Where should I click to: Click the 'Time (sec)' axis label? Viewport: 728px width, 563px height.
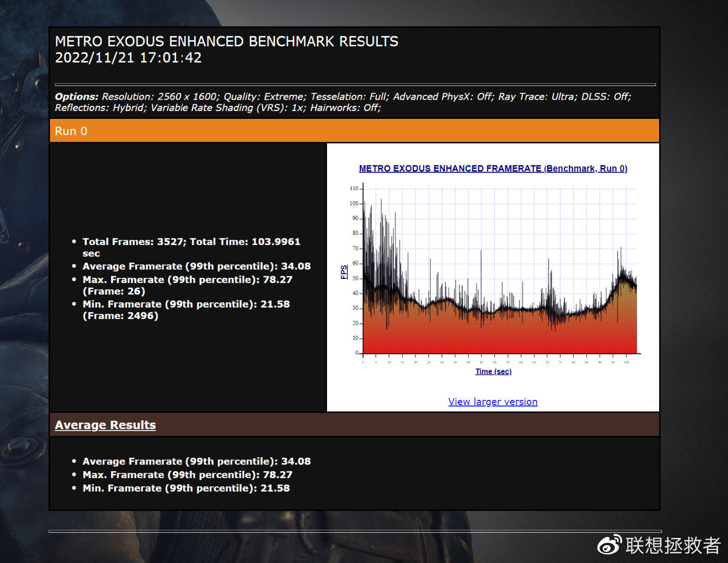point(493,371)
